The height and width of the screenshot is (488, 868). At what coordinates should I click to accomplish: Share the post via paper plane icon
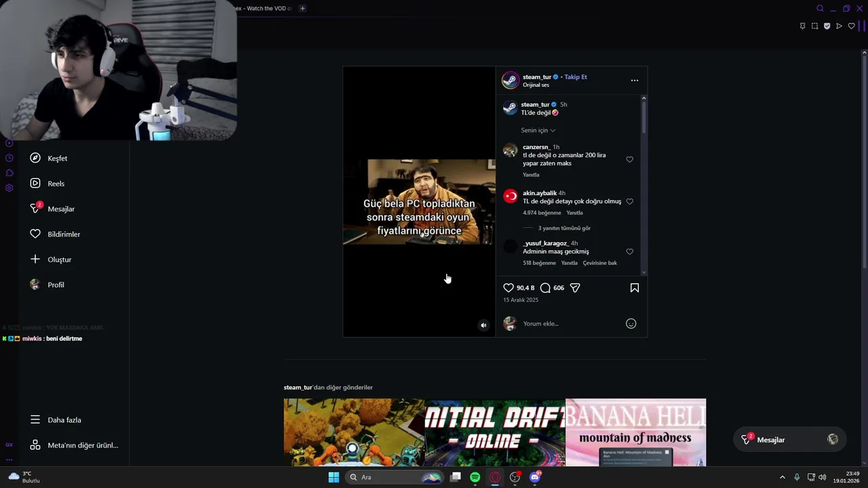coord(575,288)
